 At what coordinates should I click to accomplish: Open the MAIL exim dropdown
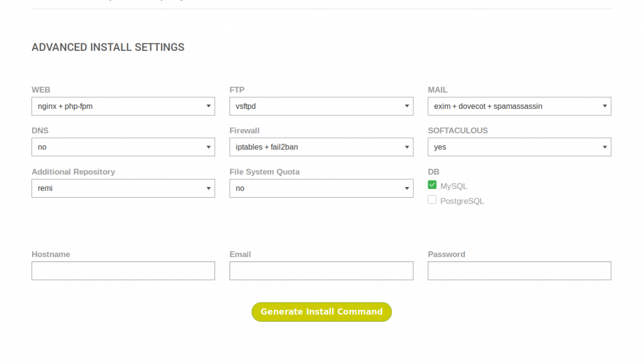pyautogui.click(x=519, y=106)
